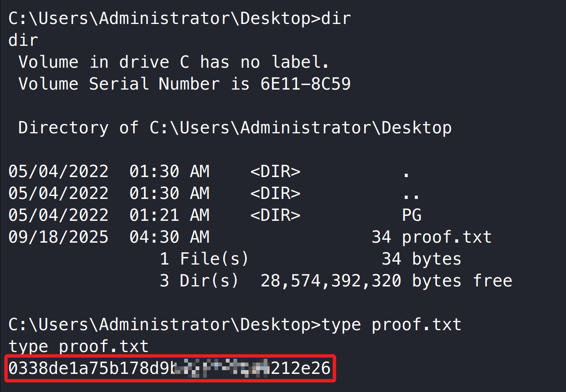Click the <DIR> marker in the PG row
Viewport: 566px width, 392px height.
pyautogui.click(x=275, y=215)
